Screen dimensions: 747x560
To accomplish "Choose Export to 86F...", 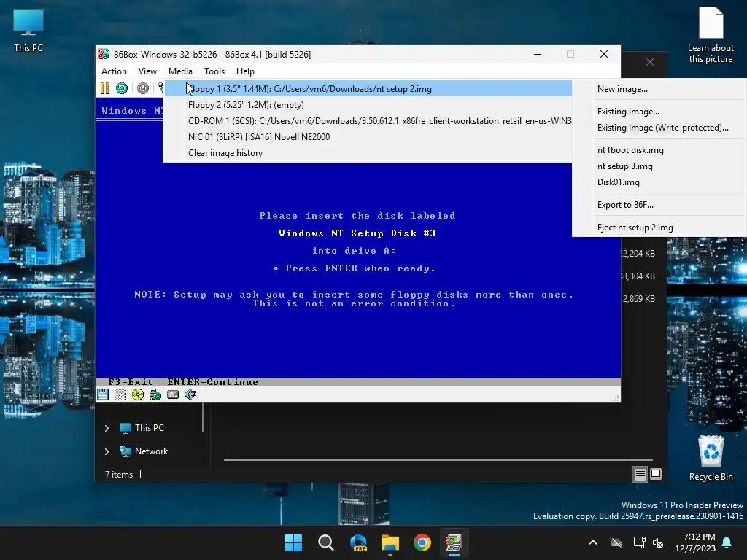I will [x=659, y=205].
